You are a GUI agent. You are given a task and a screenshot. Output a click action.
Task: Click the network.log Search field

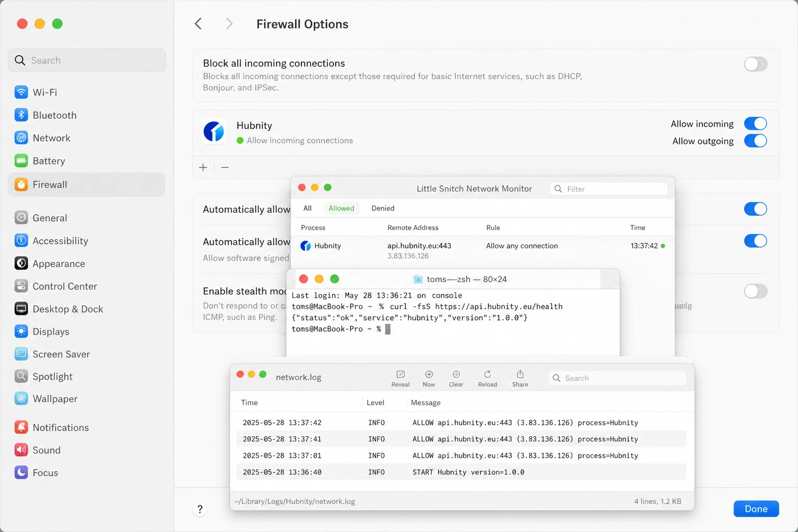(x=617, y=378)
